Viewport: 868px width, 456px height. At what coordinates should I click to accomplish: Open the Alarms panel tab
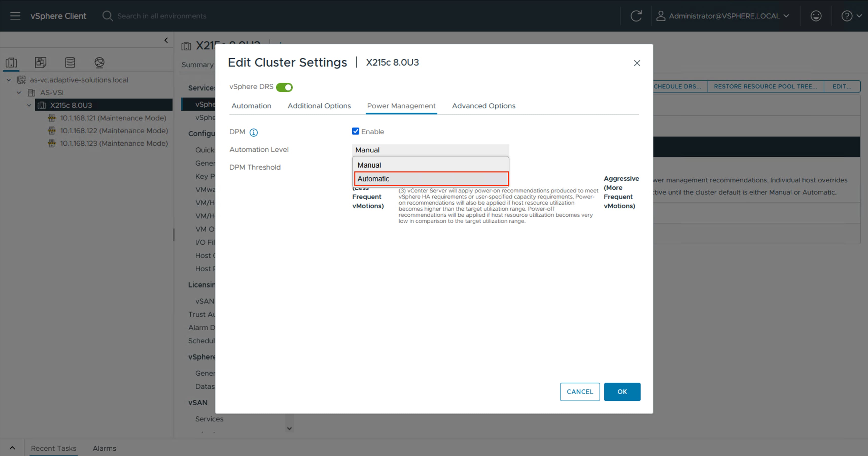pyautogui.click(x=104, y=448)
